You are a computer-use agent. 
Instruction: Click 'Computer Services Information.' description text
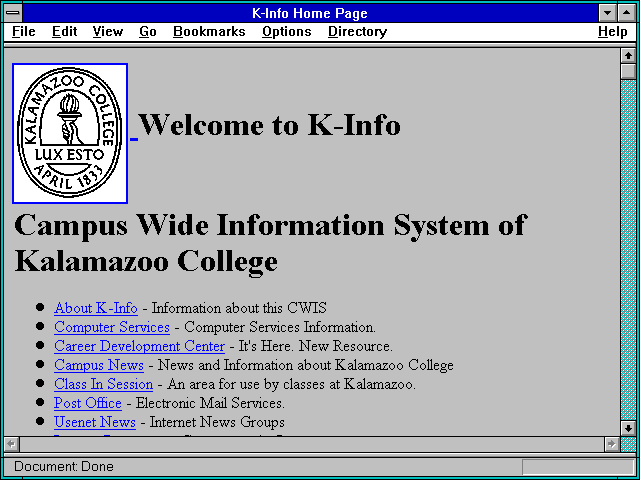pos(280,327)
